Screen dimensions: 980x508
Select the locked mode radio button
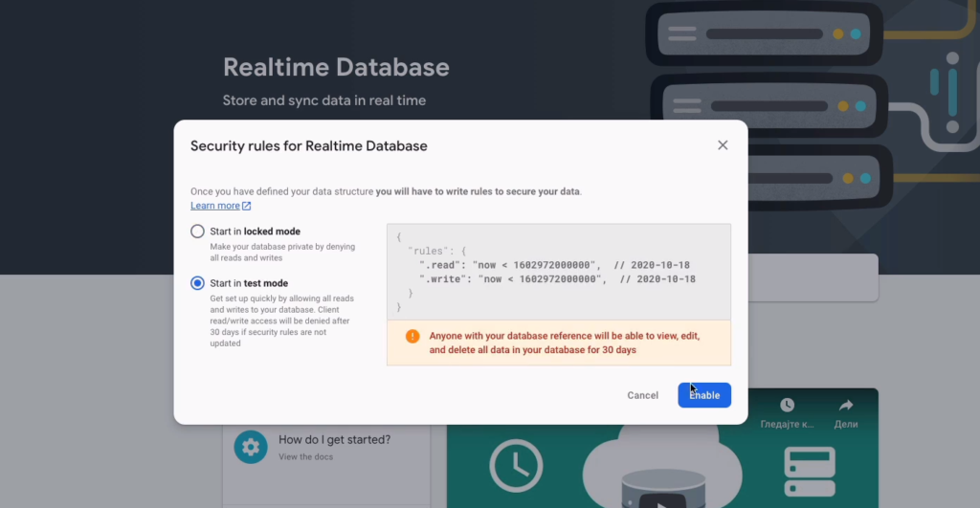[197, 232]
